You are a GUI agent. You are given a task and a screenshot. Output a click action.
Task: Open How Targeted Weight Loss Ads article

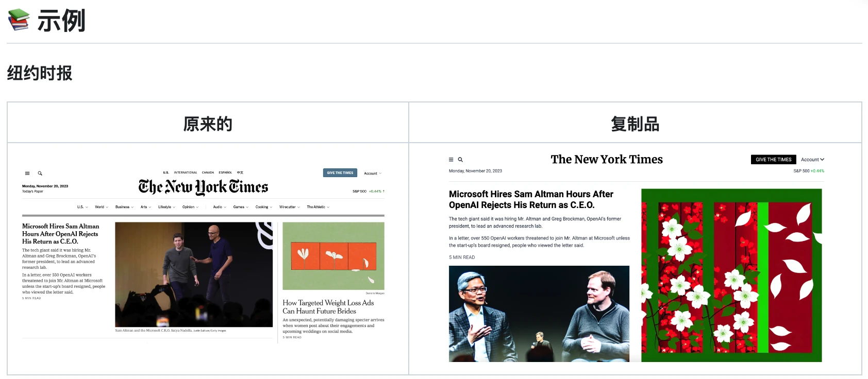pos(328,307)
